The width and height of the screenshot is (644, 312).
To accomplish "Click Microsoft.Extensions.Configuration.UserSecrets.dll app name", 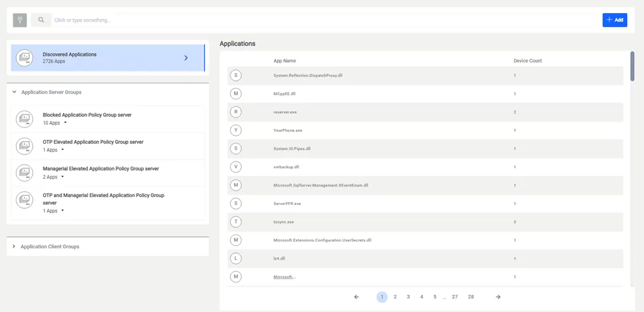I will 323,240.
